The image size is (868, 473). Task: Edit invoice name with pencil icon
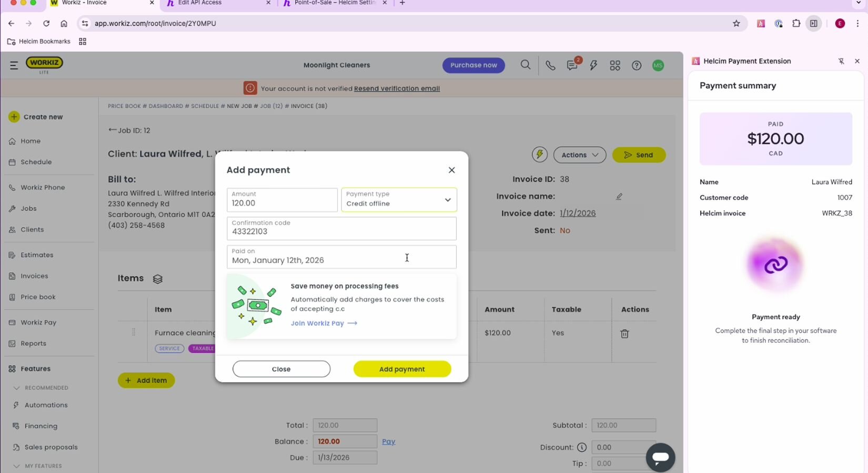pos(619,197)
